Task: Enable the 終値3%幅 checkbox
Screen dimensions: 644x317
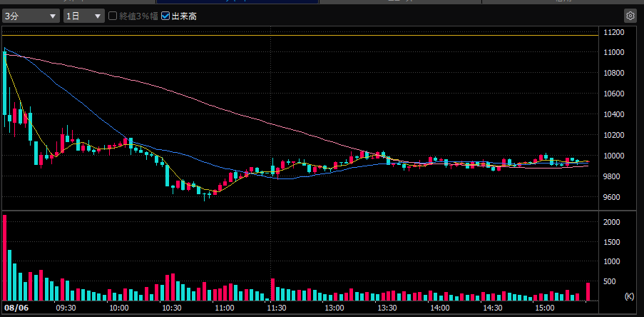Action: (x=113, y=16)
